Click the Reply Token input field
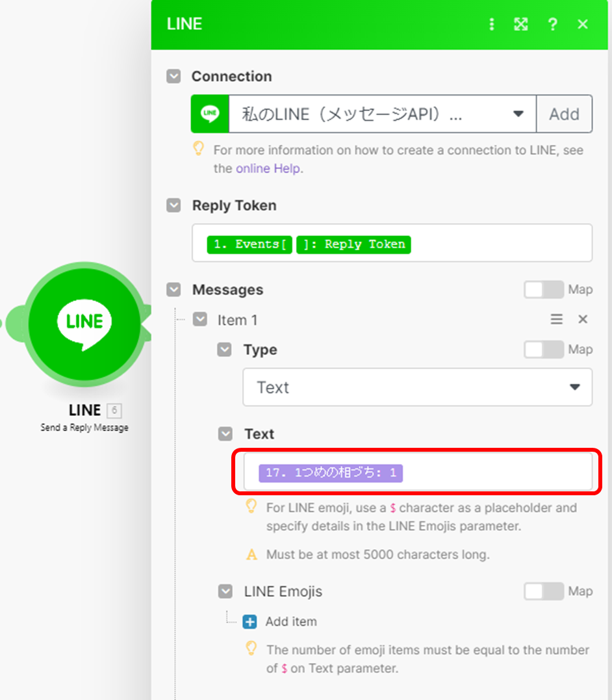The image size is (612, 700). coord(392,243)
